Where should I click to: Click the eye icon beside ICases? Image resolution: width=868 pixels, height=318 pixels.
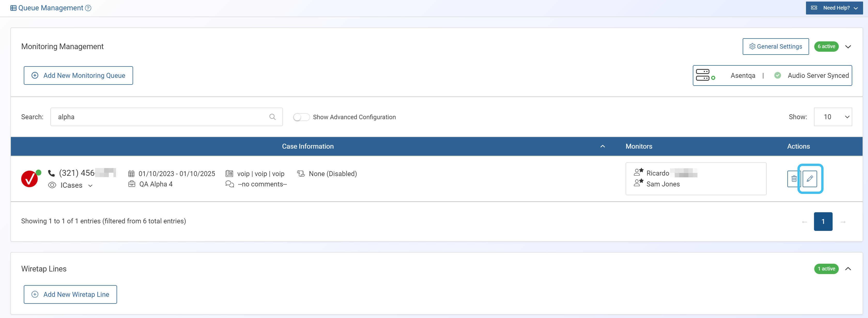52,185
